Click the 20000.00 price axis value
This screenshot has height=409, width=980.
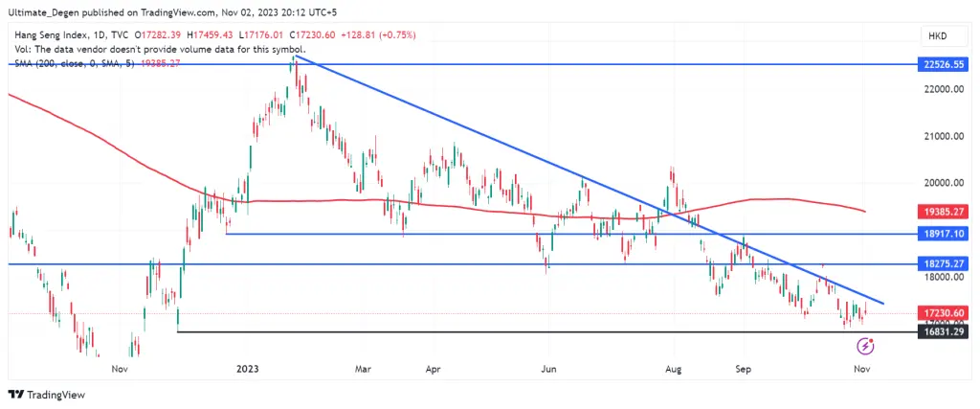point(942,183)
